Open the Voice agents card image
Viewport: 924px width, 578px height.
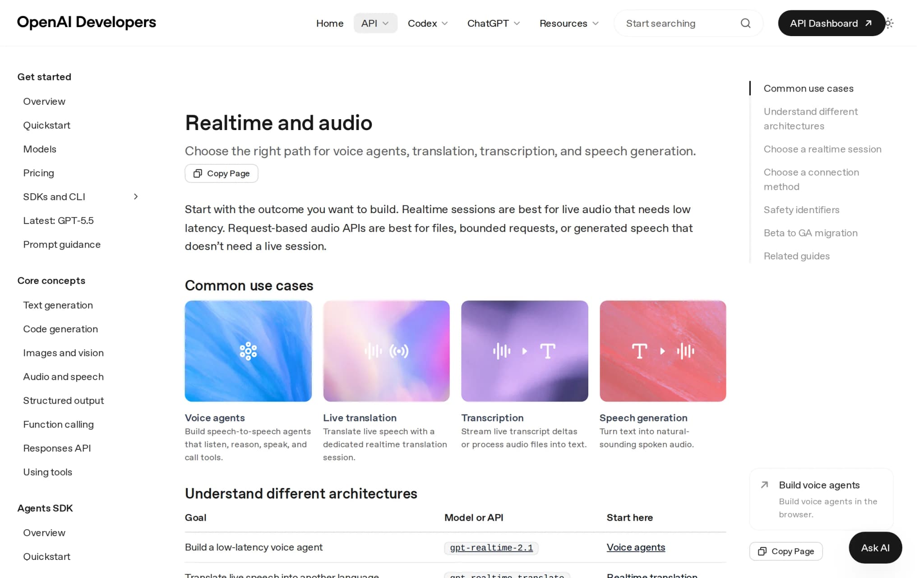click(x=248, y=351)
